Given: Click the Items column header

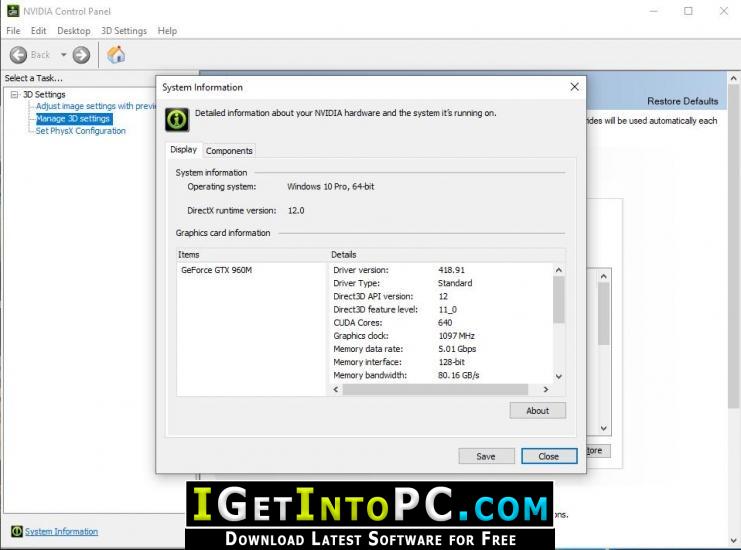Looking at the screenshot, I should tap(252, 255).
